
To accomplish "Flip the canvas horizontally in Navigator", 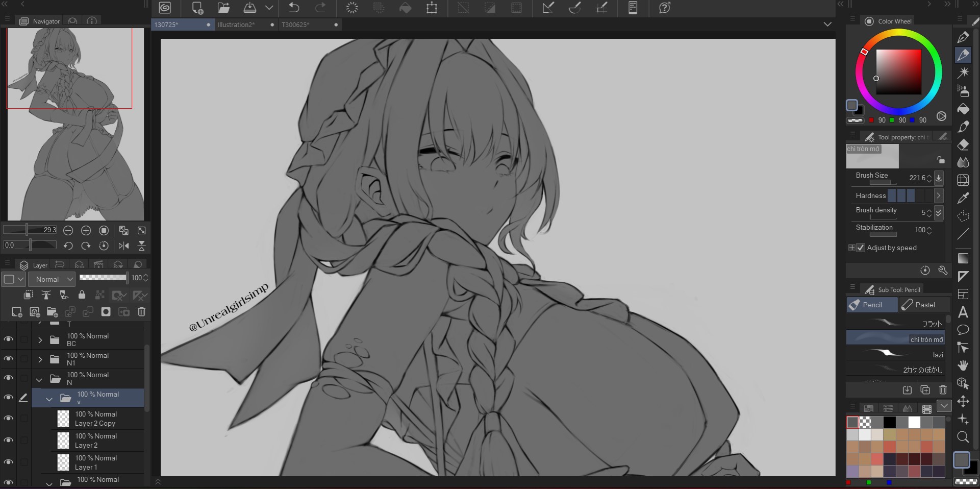I will tap(123, 246).
